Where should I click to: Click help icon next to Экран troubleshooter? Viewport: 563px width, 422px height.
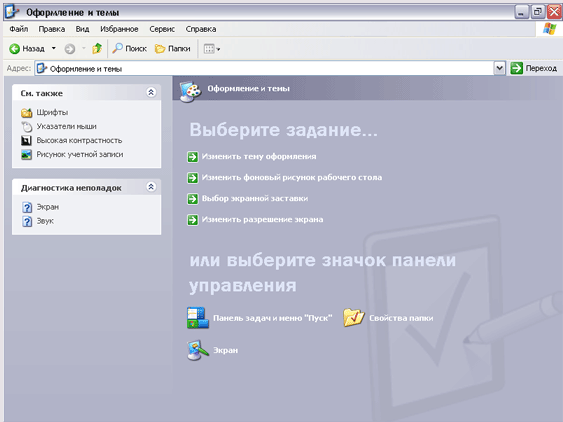[x=27, y=207]
